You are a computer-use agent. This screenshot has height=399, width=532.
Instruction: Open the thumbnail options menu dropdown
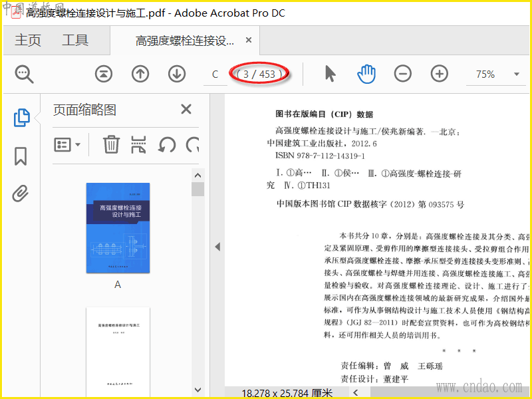tap(67, 145)
